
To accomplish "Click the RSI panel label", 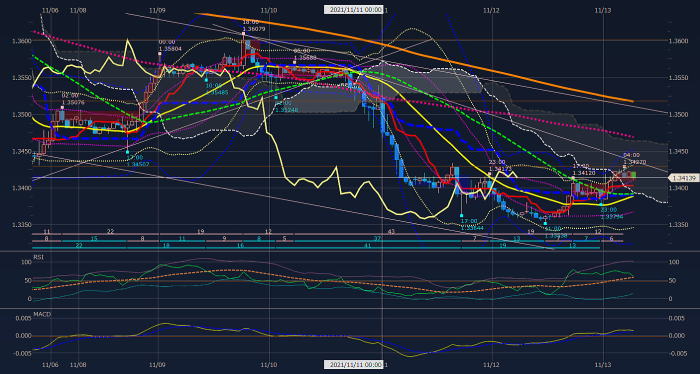I will [x=39, y=257].
